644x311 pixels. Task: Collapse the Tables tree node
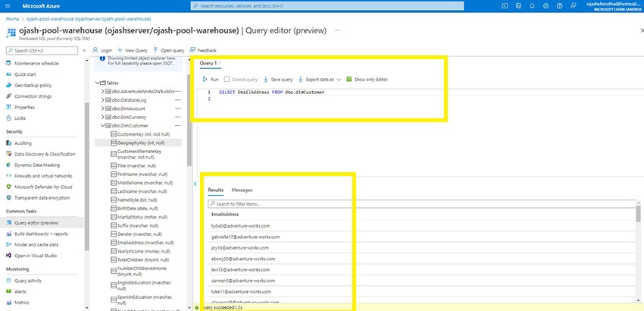97,83
